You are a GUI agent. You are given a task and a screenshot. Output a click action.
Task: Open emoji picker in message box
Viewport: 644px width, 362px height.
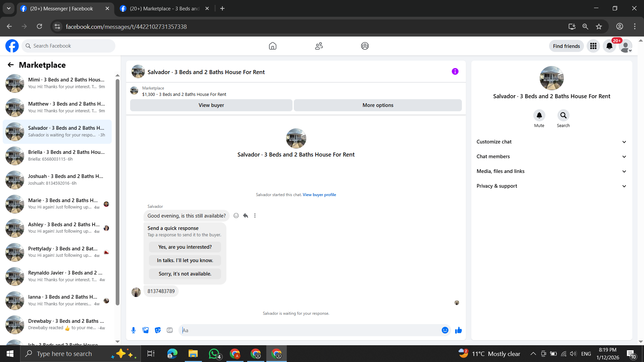coord(445,330)
